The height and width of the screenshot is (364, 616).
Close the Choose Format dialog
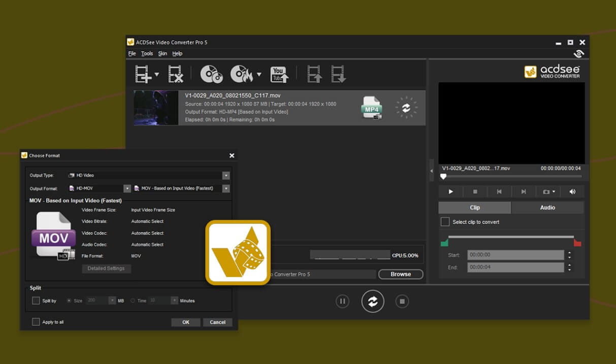[x=232, y=156]
